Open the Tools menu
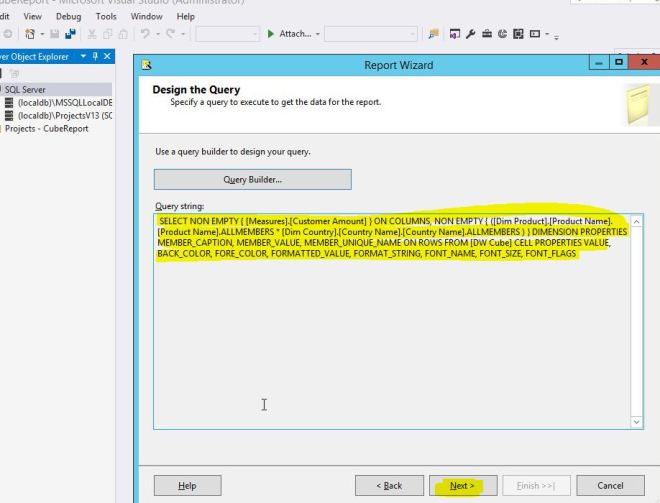Image resolution: width=660 pixels, height=503 pixels. (106, 16)
